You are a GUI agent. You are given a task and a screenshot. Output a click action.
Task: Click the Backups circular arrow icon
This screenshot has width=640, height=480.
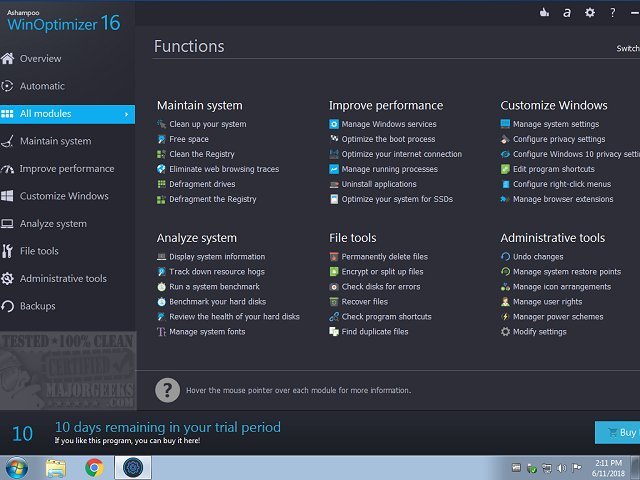click(7, 306)
